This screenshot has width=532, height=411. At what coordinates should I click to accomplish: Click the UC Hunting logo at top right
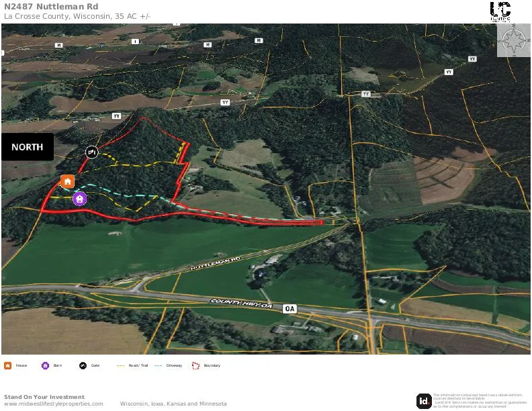tap(500, 11)
